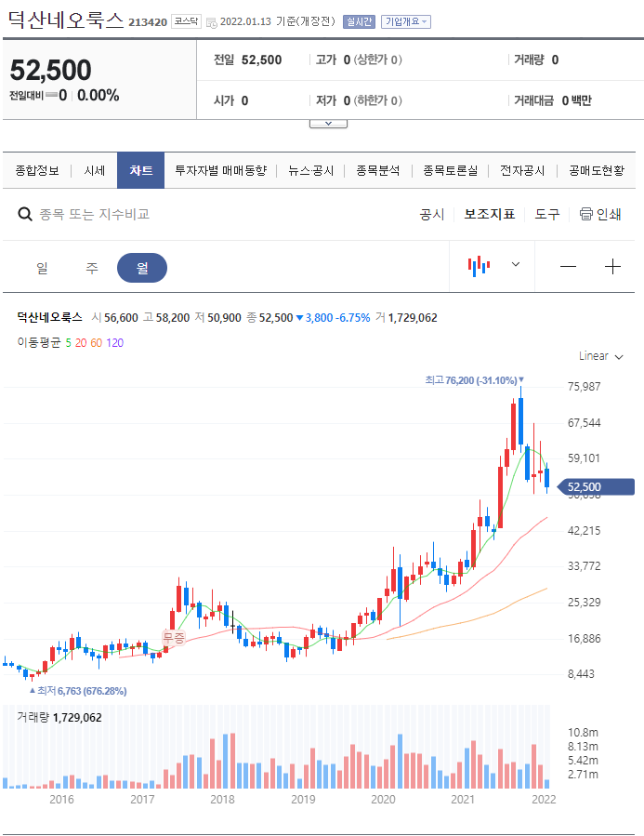Click the -6.75% change figure
Screen dimensions: 644x836
(x=352, y=318)
